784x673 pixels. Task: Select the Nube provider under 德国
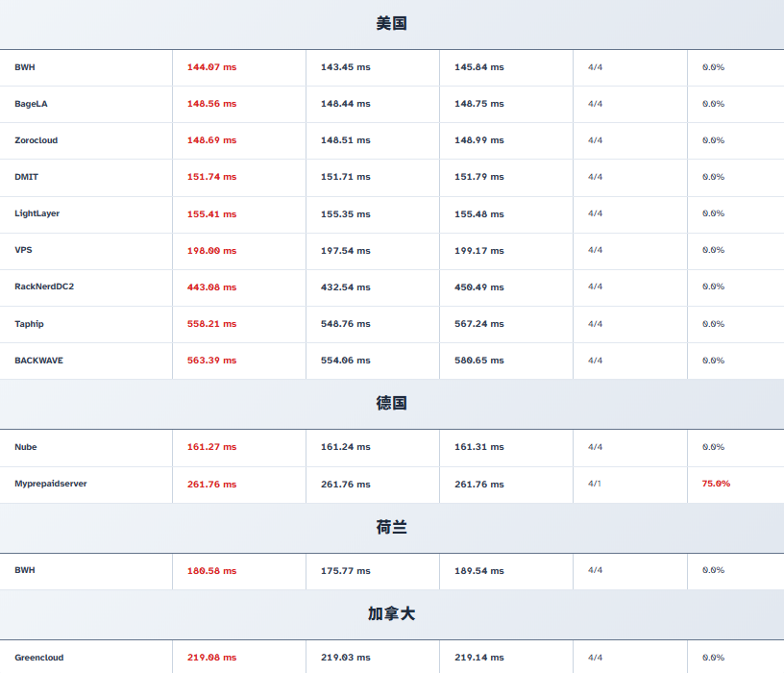pyautogui.click(x=26, y=447)
